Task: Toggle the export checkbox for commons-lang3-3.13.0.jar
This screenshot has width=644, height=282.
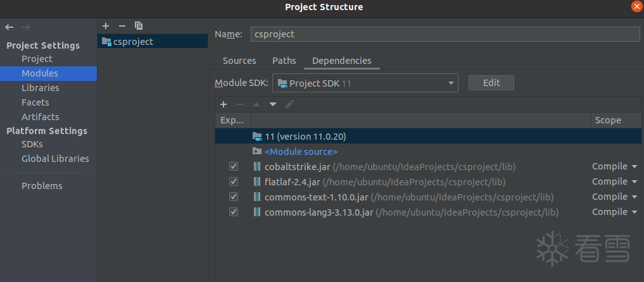Action: coord(234,212)
